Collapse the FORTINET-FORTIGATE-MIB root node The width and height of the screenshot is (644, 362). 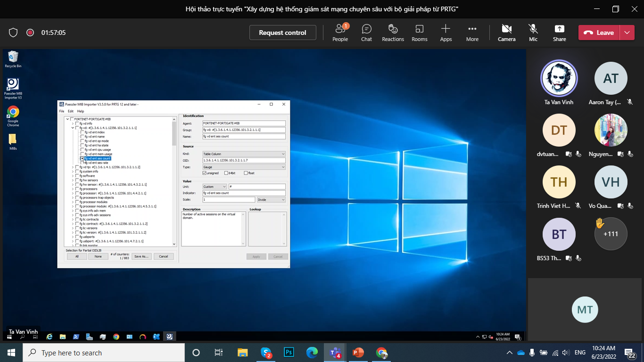pos(67,119)
